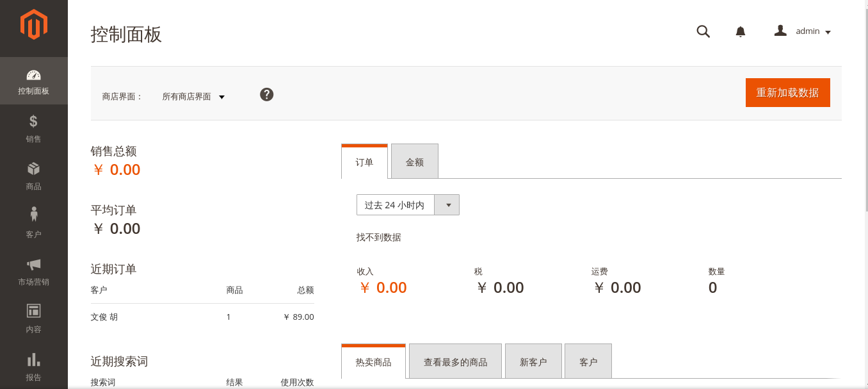Click the 数量 value 0

click(x=712, y=288)
